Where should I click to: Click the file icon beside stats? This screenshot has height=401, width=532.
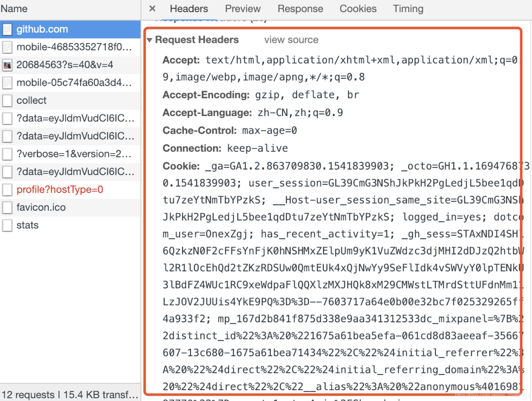[x=7, y=225]
